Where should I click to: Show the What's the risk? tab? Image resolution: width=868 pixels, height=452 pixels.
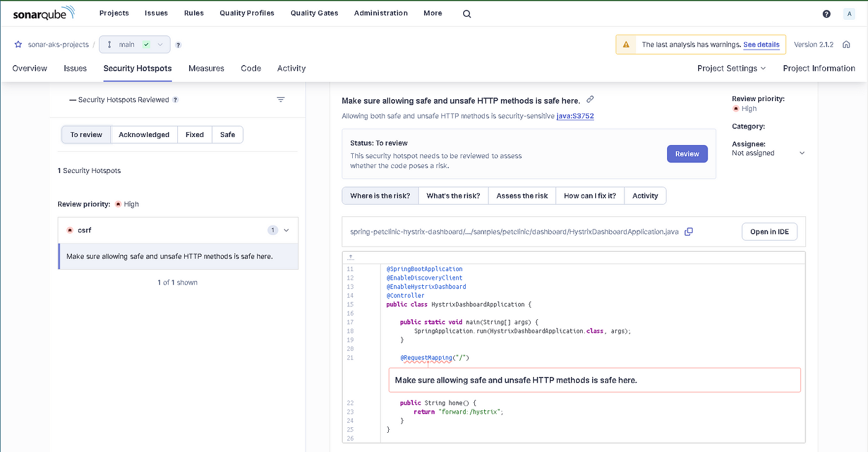point(453,196)
